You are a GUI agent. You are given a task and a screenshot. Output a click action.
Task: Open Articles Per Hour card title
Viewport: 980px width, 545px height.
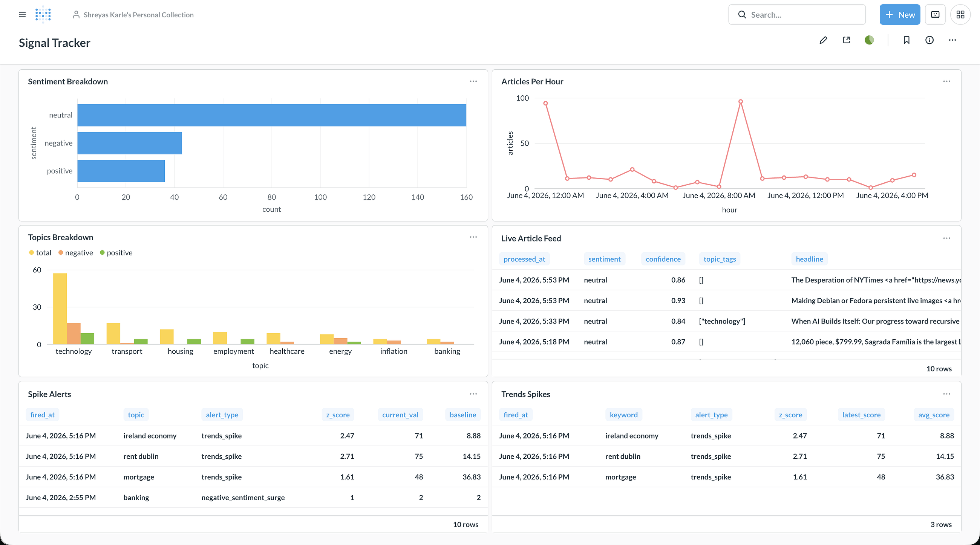[532, 81]
